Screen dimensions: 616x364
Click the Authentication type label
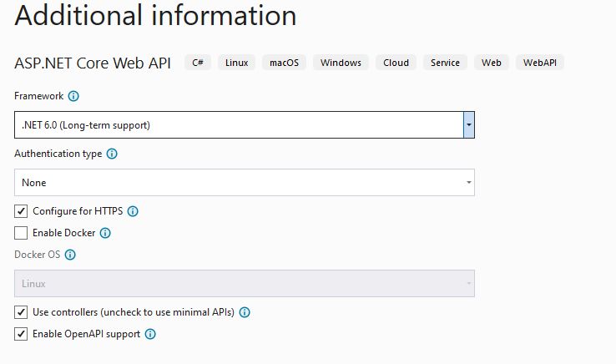pos(58,154)
